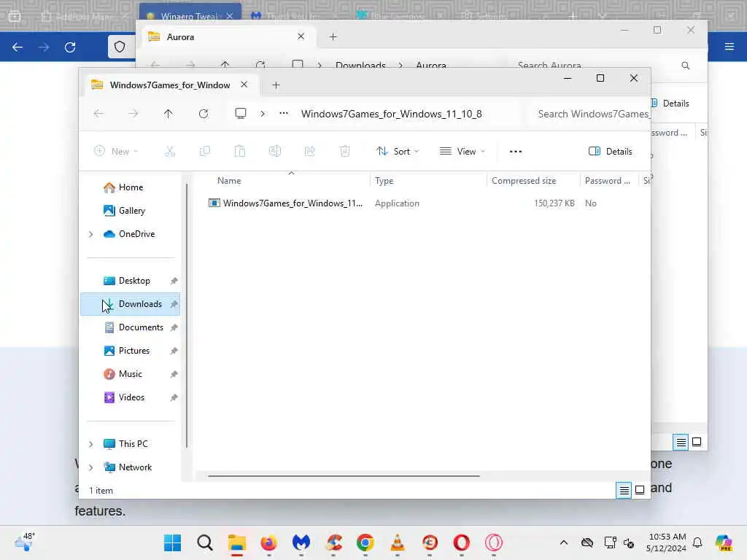The width and height of the screenshot is (747, 560).
Task: Open a new Explorer tab in the Windows7Games window
Action: pos(276,85)
